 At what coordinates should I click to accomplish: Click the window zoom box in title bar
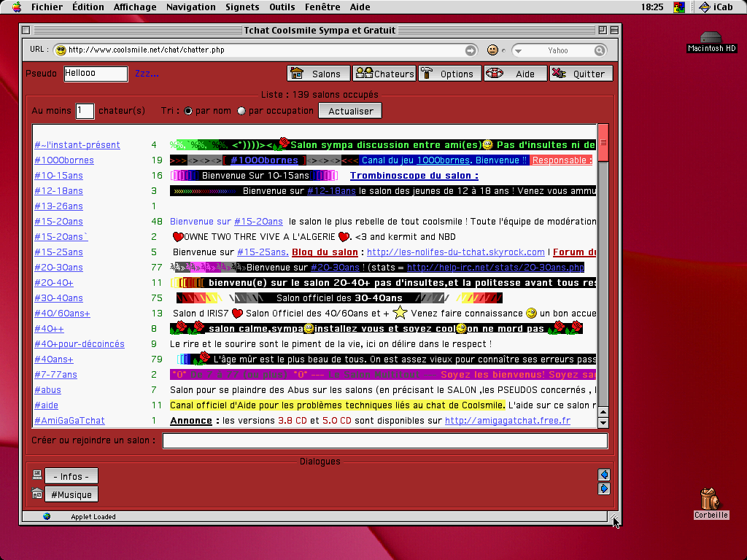[x=602, y=30]
